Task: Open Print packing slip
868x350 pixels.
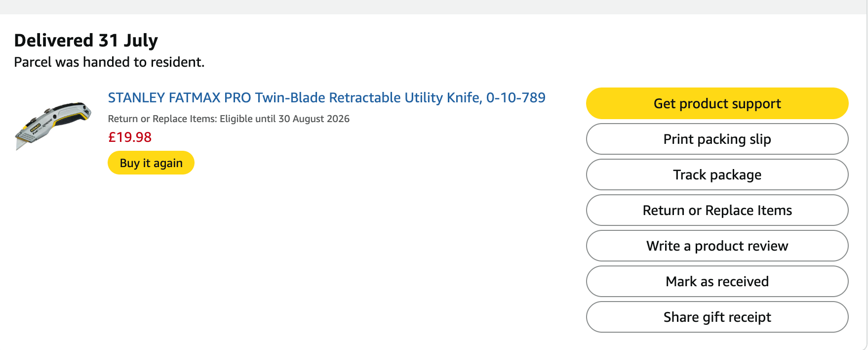Action: pos(717,139)
